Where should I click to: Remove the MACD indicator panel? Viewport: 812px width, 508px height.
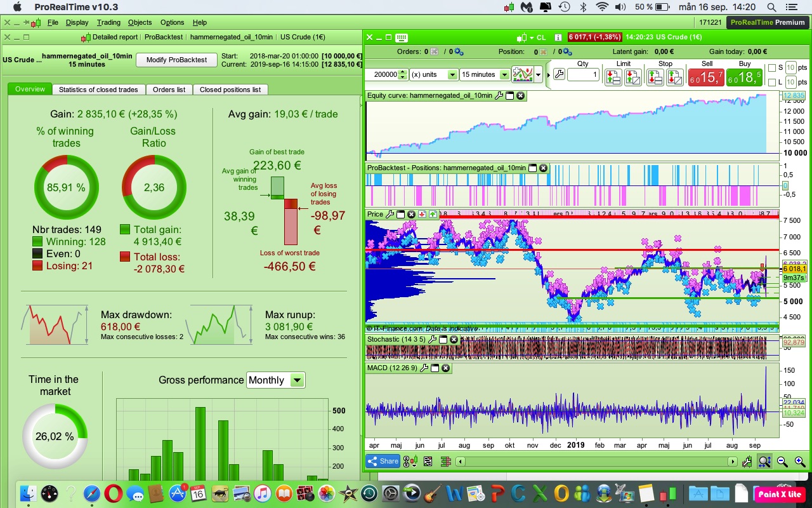click(445, 368)
